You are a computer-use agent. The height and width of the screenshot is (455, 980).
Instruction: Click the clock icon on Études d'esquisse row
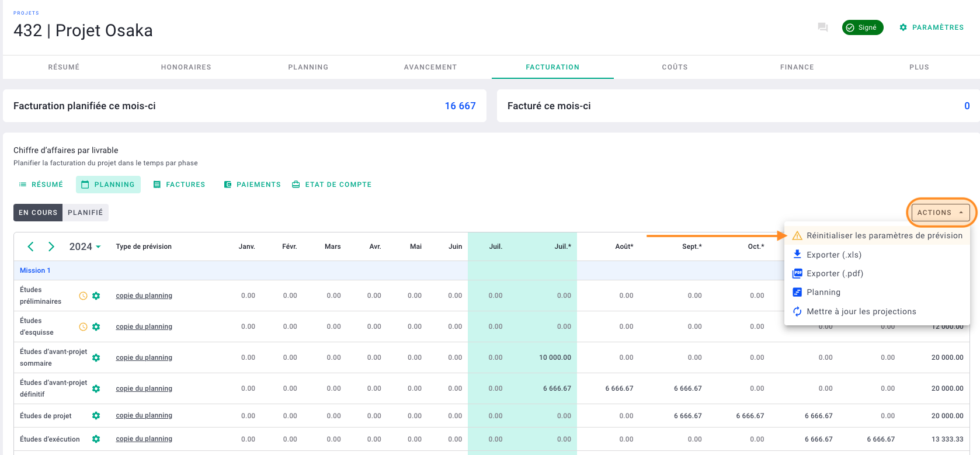point(84,327)
